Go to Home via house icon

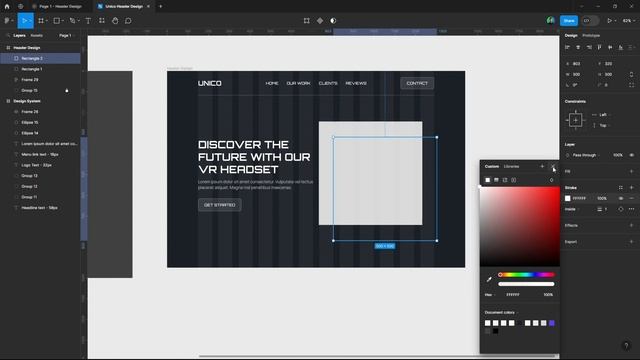coord(7,7)
